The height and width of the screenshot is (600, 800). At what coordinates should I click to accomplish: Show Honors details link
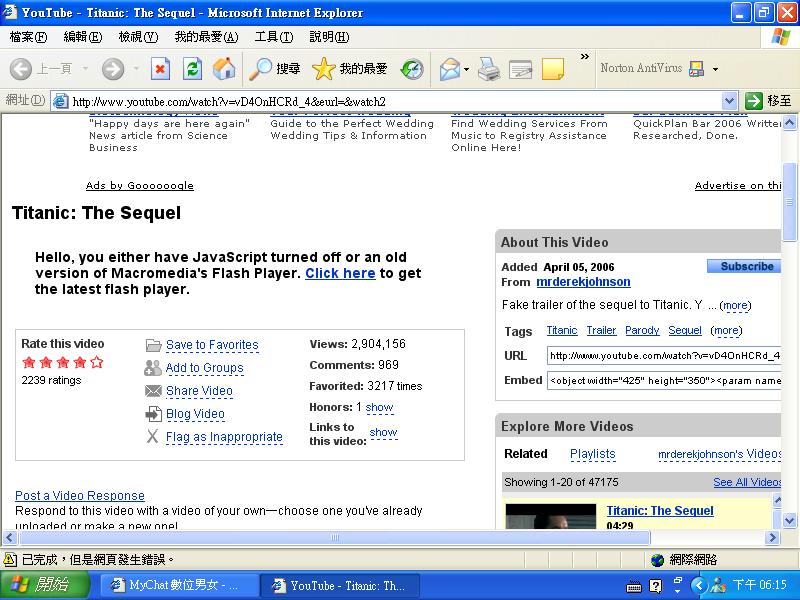[x=379, y=408]
